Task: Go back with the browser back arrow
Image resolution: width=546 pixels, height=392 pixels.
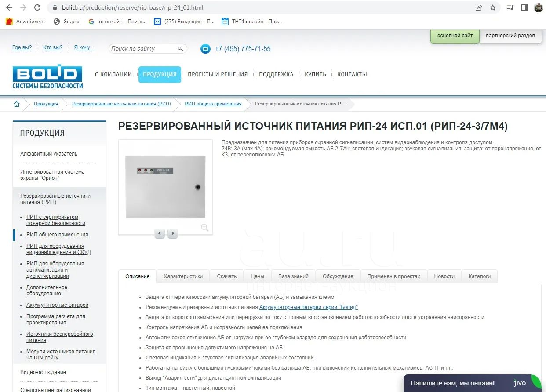Action: pyautogui.click(x=9, y=7)
